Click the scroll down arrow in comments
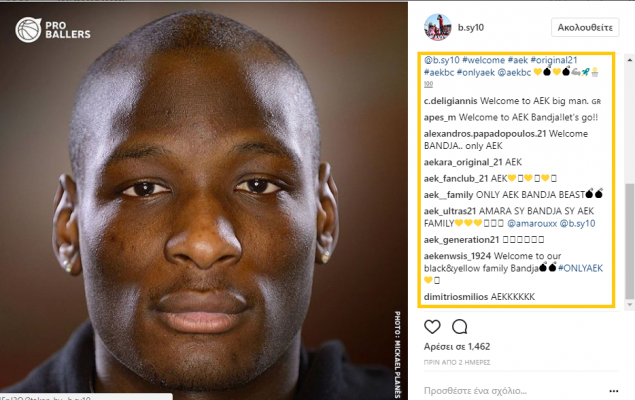635x400 pixels. point(629,304)
